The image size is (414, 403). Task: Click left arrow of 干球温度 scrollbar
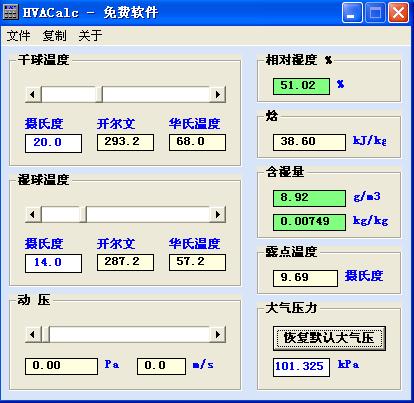pos(33,94)
